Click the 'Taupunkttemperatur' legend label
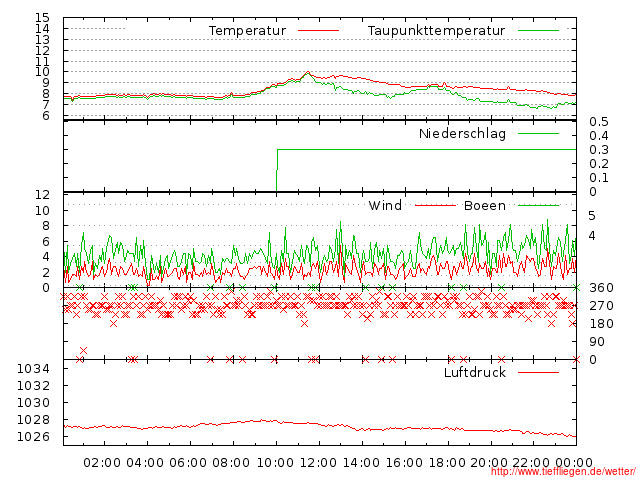The height and width of the screenshot is (480, 640). [436, 31]
